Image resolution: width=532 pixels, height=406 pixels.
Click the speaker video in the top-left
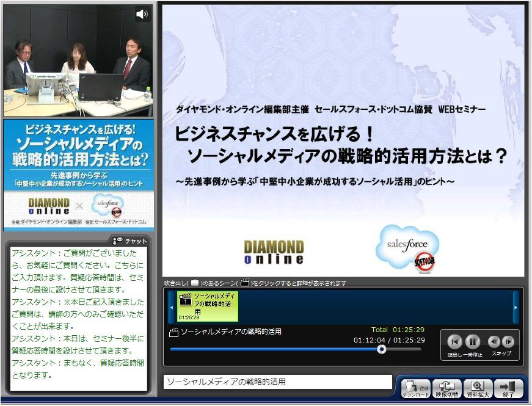pos(78,60)
